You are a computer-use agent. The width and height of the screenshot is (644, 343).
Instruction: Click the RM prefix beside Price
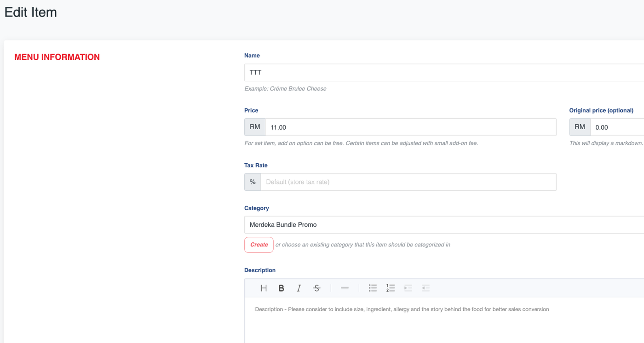pyautogui.click(x=255, y=127)
